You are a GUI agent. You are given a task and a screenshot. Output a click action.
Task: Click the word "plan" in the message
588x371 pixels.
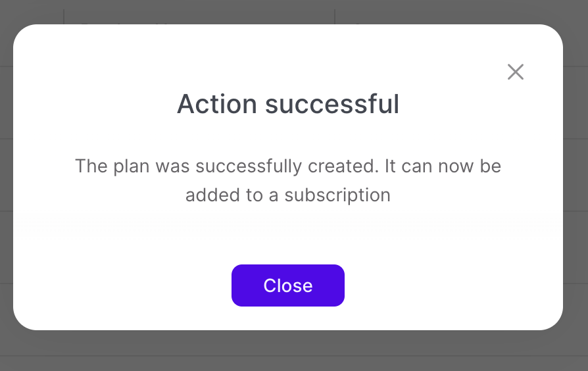pos(131,166)
